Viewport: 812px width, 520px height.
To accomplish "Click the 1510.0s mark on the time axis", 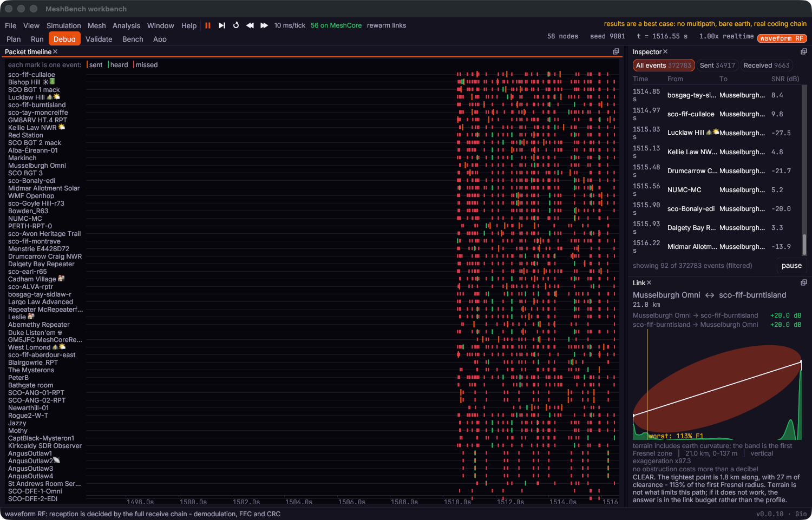I will click(457, 502).
